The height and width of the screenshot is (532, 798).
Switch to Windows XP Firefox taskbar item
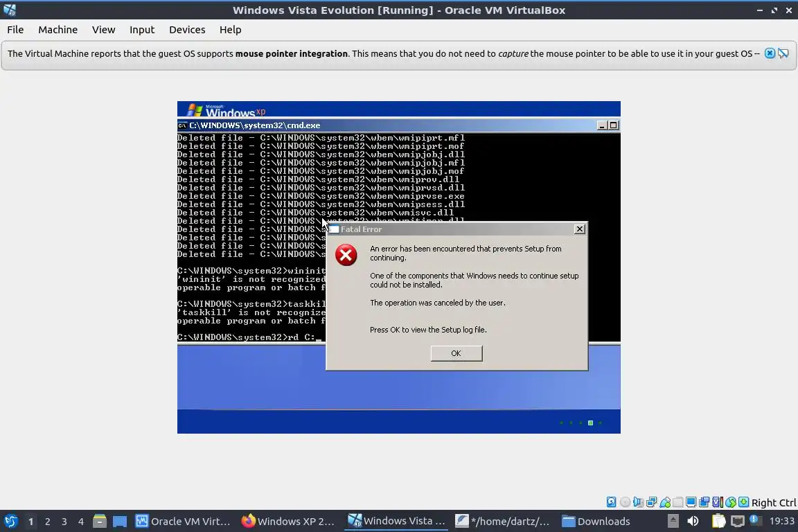point(288,522)
